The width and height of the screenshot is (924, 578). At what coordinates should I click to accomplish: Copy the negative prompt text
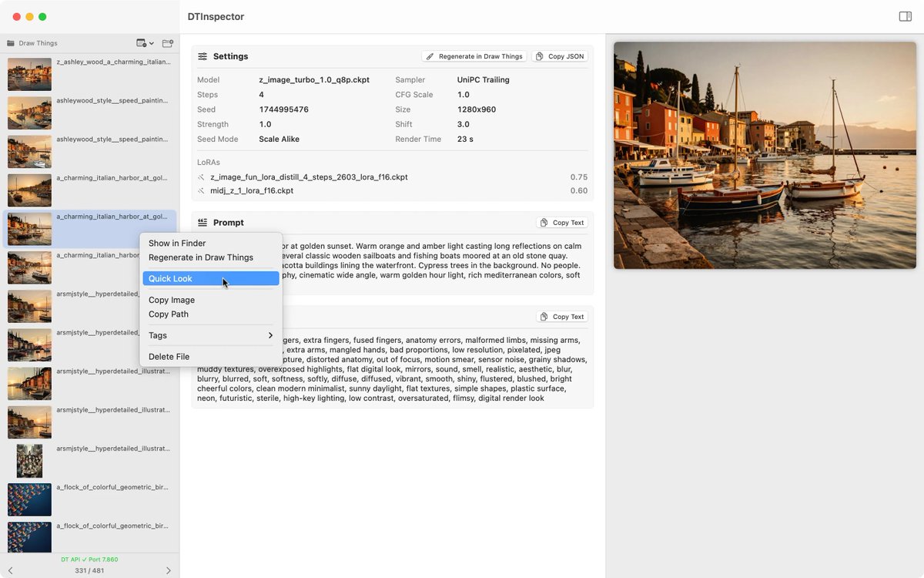point(562,317)
